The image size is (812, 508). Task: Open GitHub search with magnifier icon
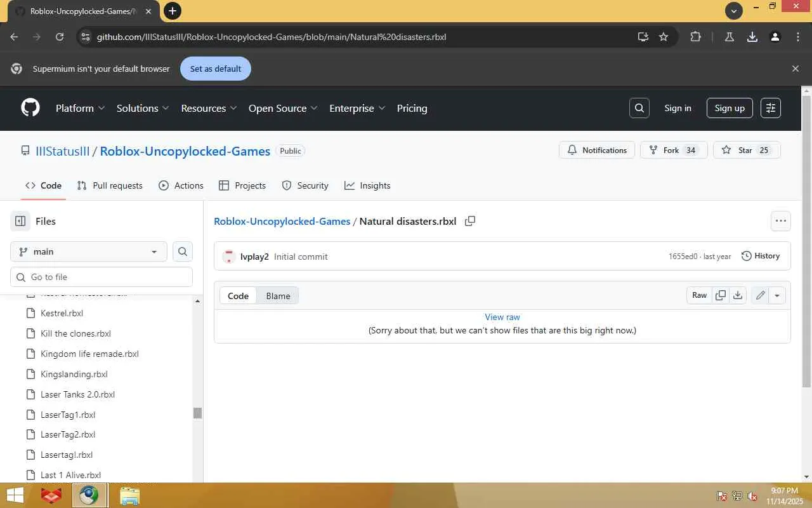[x=639, y=108]
